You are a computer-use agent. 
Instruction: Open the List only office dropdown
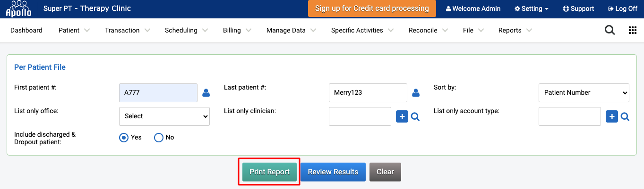pyautogui.click(x=164, y=116)
